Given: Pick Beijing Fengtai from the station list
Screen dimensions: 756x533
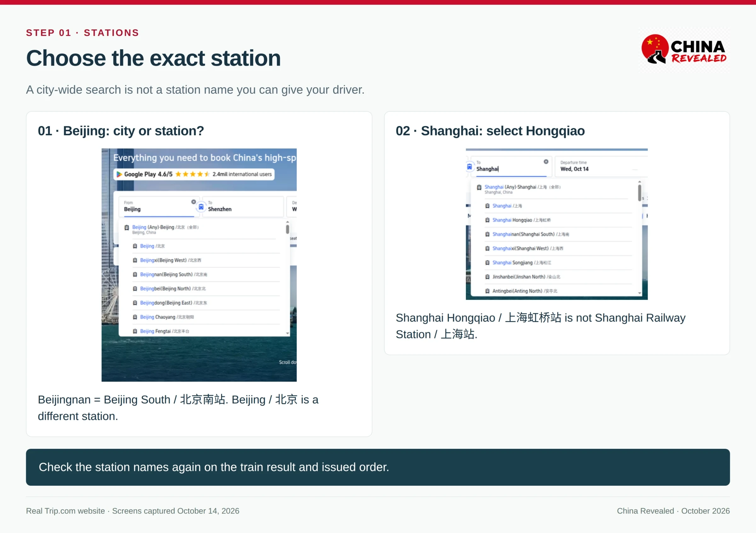Looking at the screenshot, I should click(206, 330).
